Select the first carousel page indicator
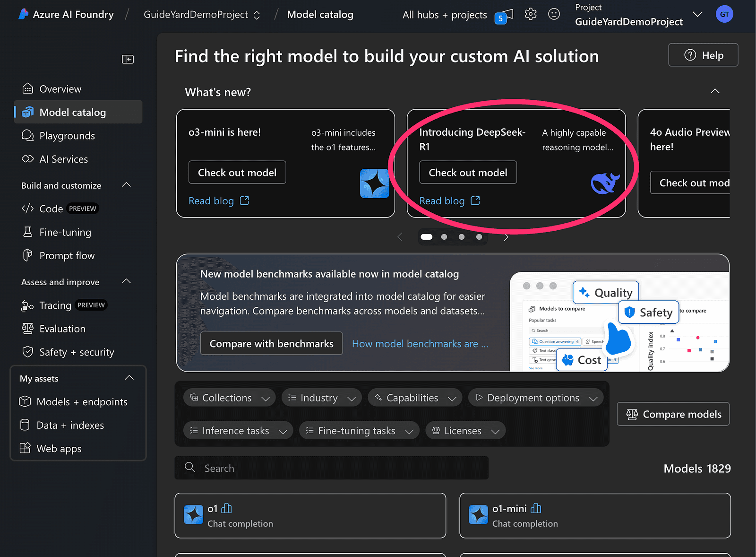 427,237
